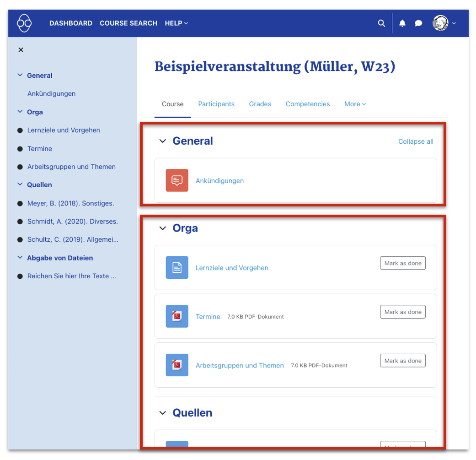The image size is (476, 460).
Task: Click the Lernziele und Vorgehen page icon
Action: point(177,268)
